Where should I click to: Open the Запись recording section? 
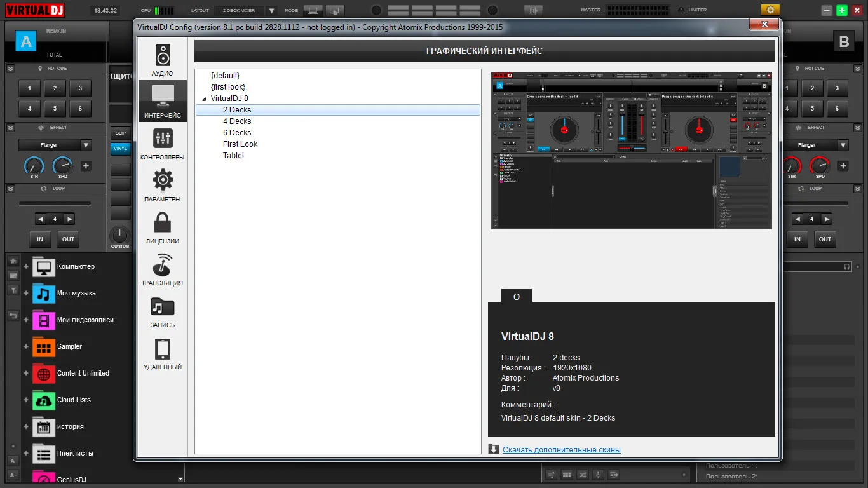[x=163, y=311]
